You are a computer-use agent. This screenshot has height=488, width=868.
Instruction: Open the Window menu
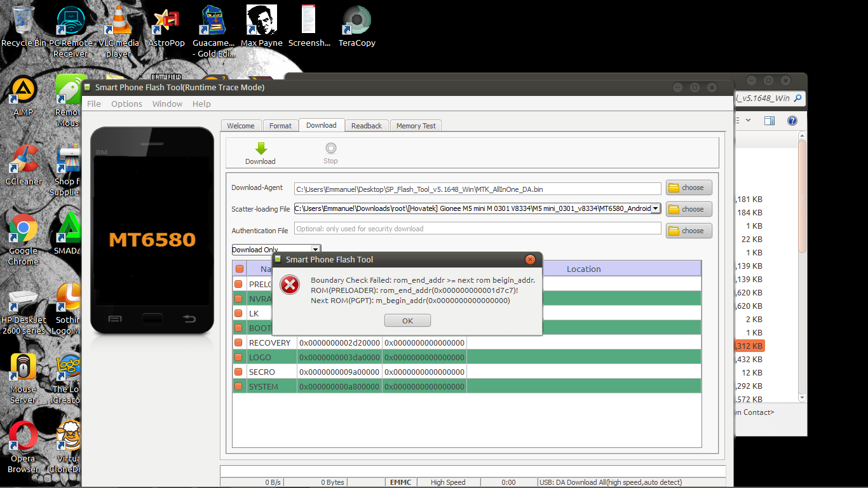(x=167, y=104)
